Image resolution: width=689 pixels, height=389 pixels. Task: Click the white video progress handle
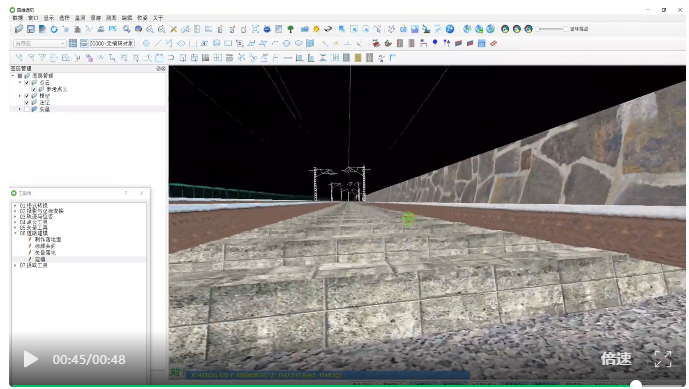(636, 385)
